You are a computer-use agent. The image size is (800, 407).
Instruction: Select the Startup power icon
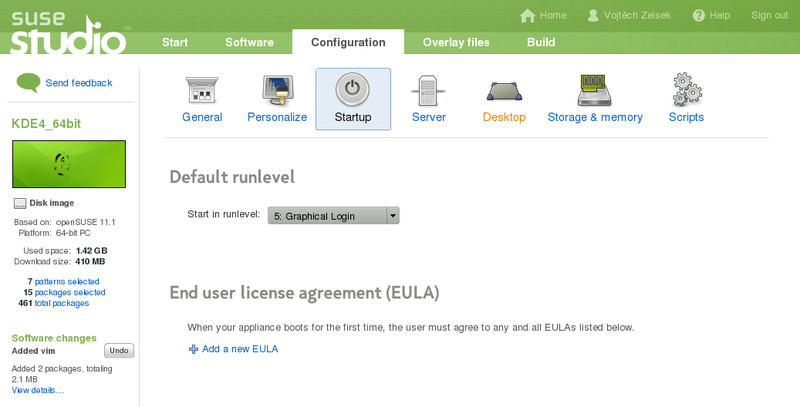(353, 90)
